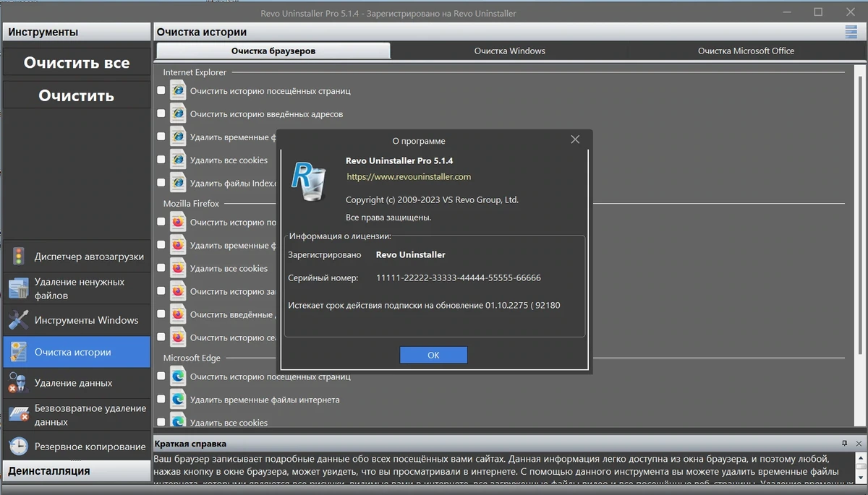Screen dimensions: 868x495
Task: Switch to the Очистка браузеров tab
Action: [x=273, y=51]
